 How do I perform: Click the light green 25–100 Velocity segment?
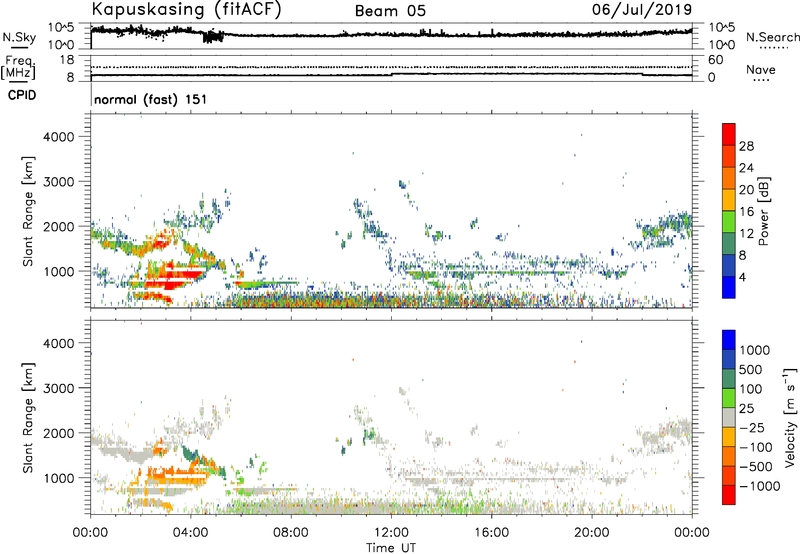(729, 398)
